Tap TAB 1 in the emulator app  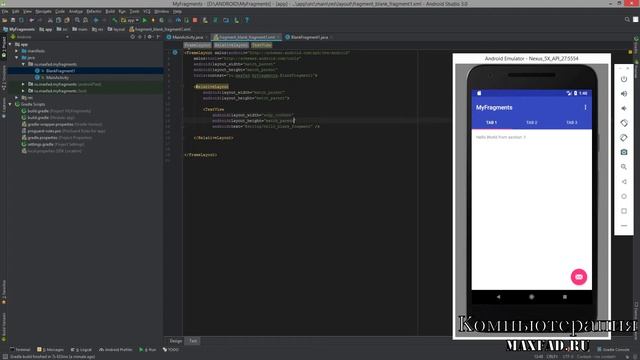tap(491, 122)
